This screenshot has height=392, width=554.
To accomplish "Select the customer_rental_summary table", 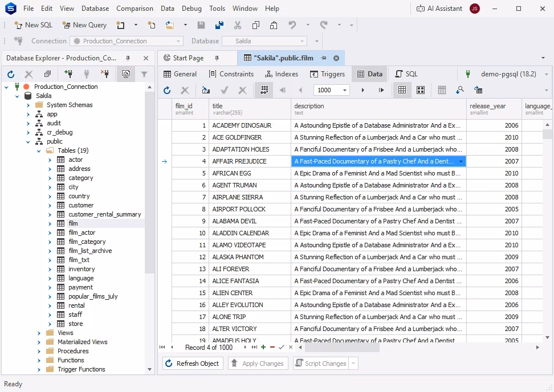I will (104, 214).
